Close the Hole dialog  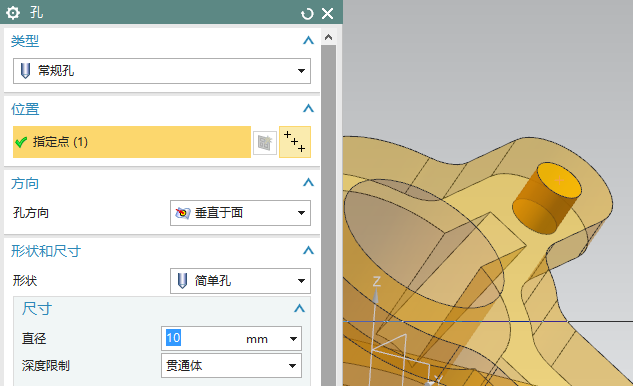(x=327, y=14)
